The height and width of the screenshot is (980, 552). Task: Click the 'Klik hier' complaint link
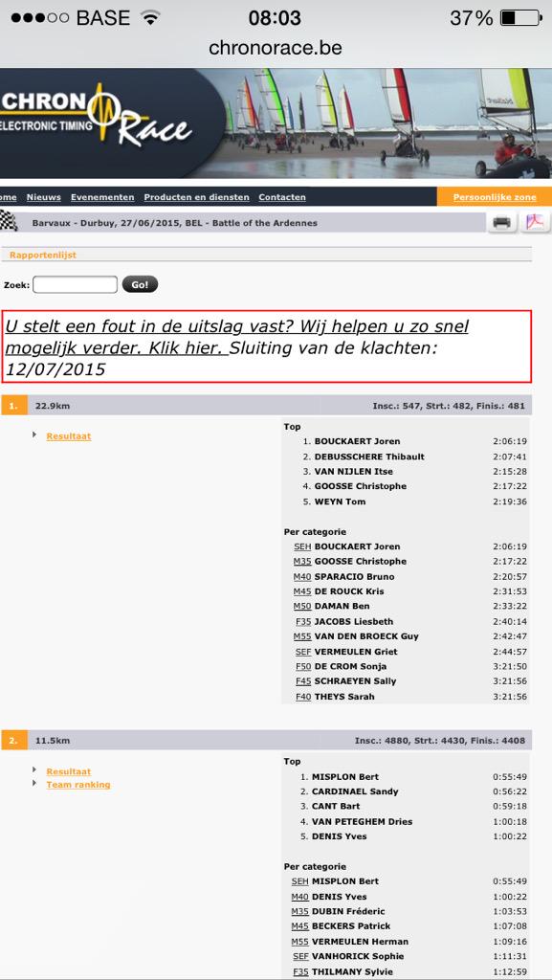click(187, 348)
